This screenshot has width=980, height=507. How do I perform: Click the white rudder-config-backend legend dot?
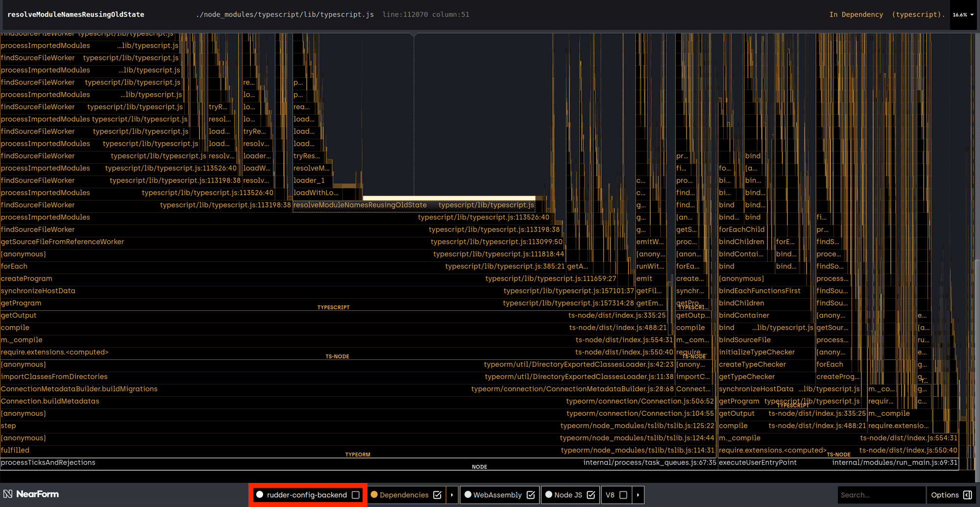click(x=260, y=495)
